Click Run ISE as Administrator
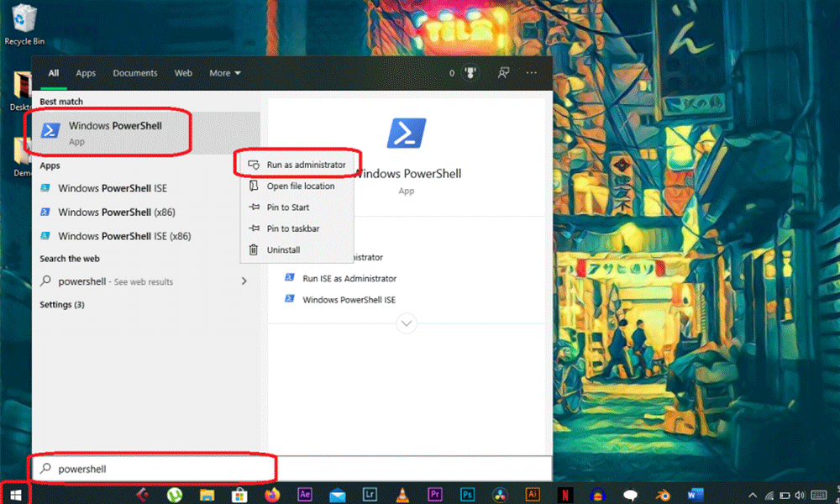840x504 pixels. click(x=349, y=278)
